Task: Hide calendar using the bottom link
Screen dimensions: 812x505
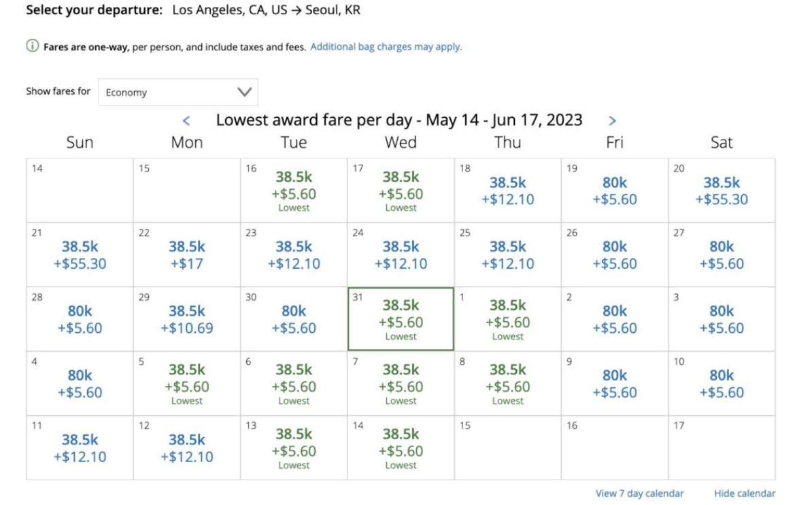Action: (x=744, y=493)
